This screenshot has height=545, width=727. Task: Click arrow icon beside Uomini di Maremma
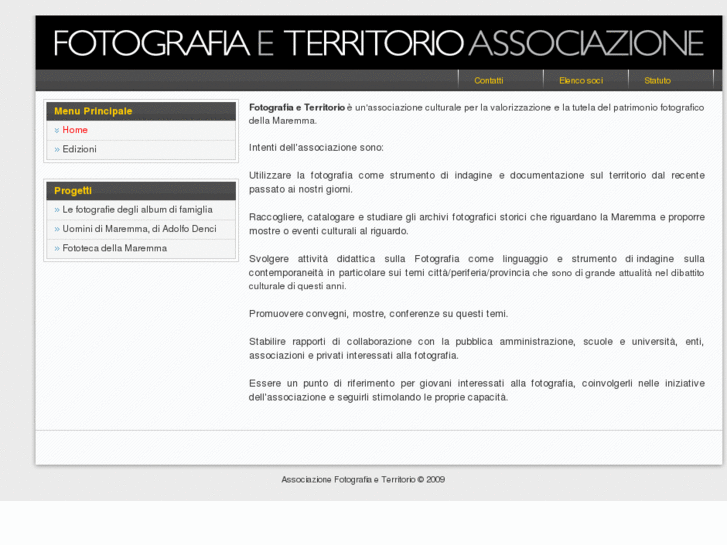coord(57,230)
